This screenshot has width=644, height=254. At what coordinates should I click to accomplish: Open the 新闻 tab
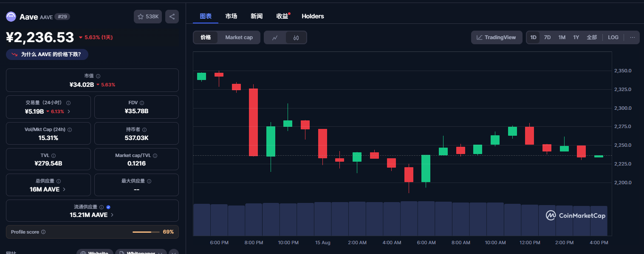257,16
